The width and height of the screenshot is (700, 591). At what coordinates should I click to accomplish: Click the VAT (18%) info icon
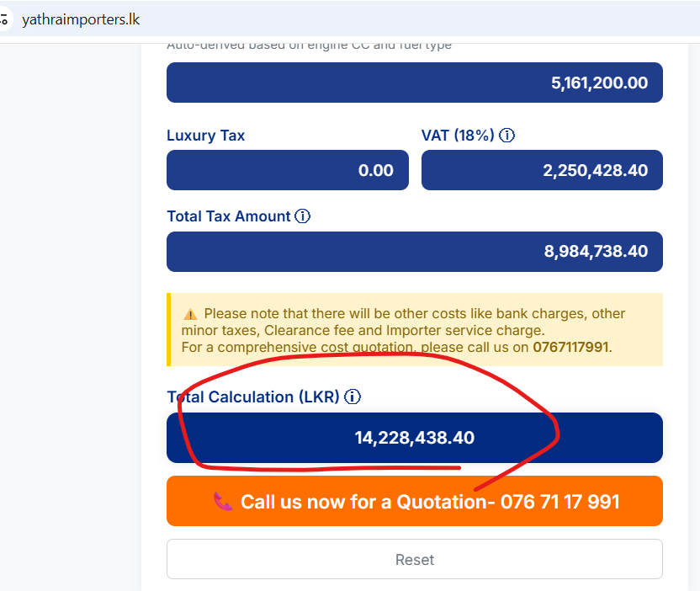coord(506,135)
